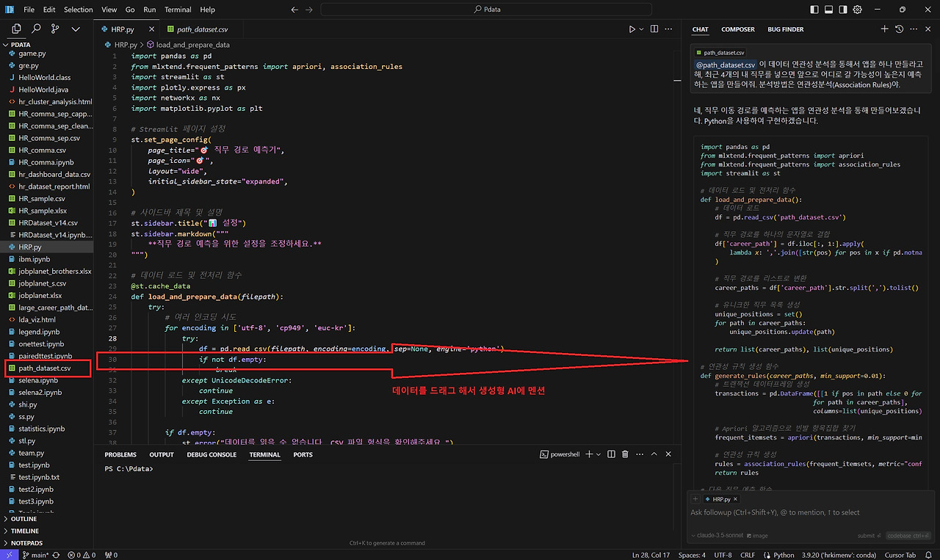Expand the TIMELINE section
940x560 pixels.
click(24, 531)
